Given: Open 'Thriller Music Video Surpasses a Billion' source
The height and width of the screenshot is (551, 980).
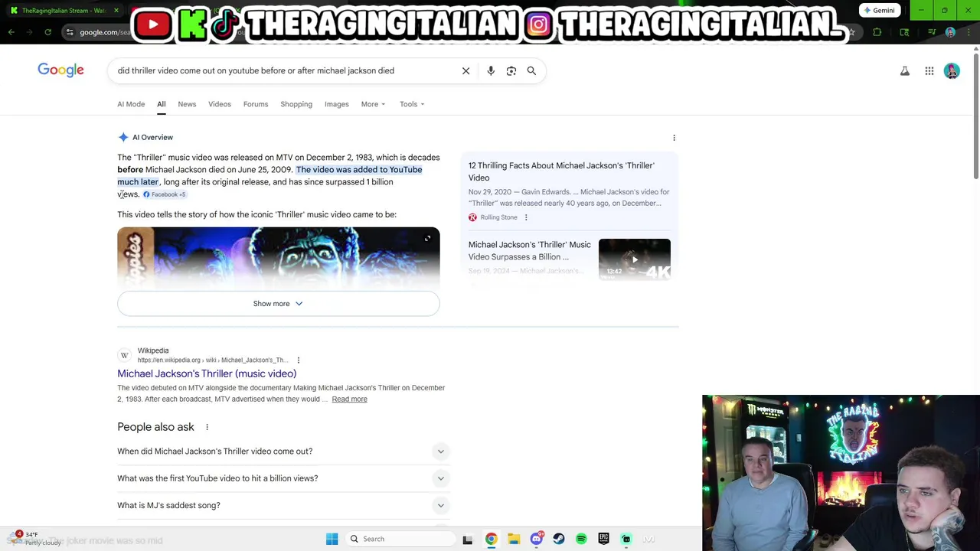Looking at the screenshot, I should [x=530, y=250].
